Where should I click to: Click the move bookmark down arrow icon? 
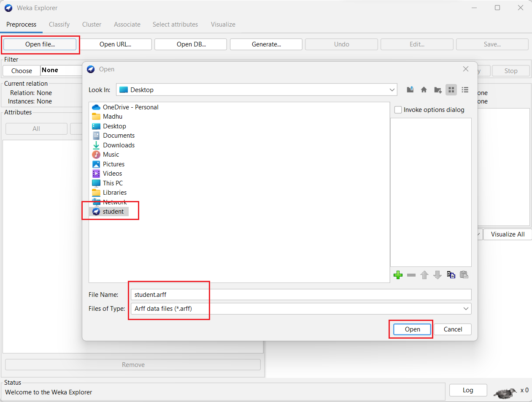tap(437, 275)
